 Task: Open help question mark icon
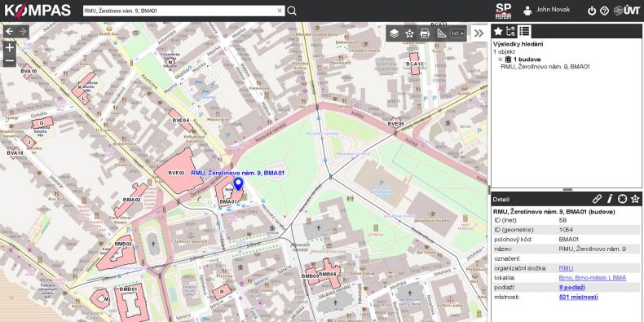click(x=605, y=11)
